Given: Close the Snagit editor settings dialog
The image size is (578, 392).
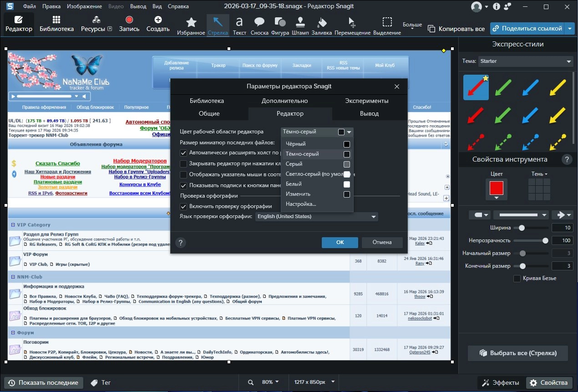Looking at the screenshot, I should coord(396,86).
